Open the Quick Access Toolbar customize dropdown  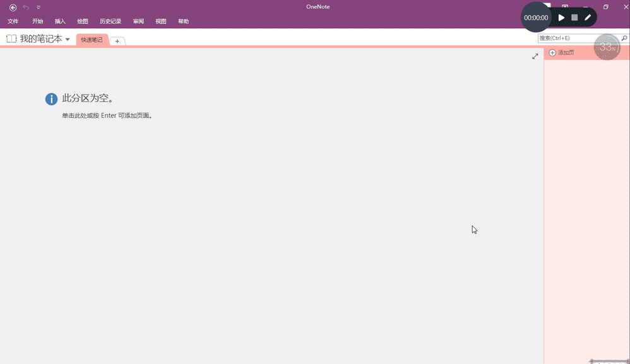[39, 7]
